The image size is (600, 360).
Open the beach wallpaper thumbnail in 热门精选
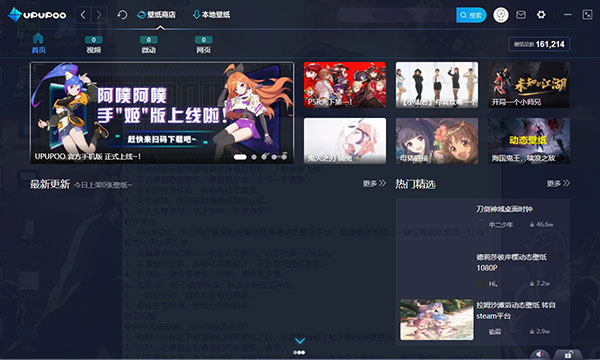(437, 319)
